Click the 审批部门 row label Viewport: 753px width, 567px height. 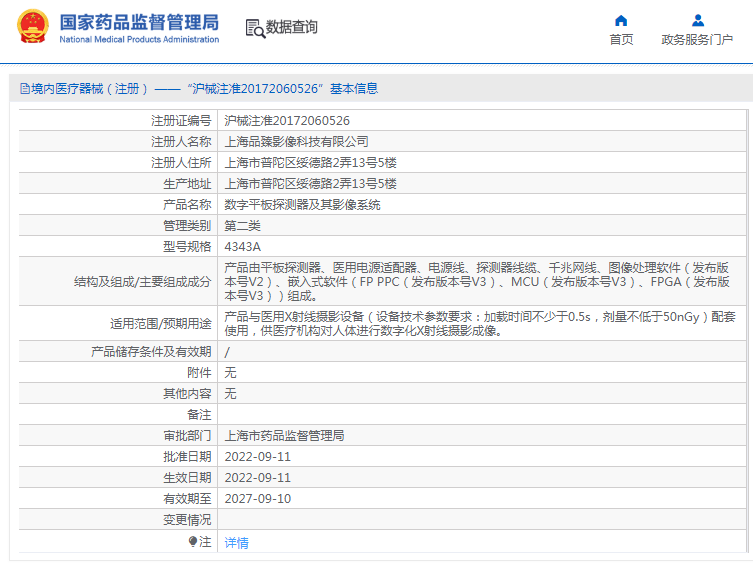pos(187,435)
